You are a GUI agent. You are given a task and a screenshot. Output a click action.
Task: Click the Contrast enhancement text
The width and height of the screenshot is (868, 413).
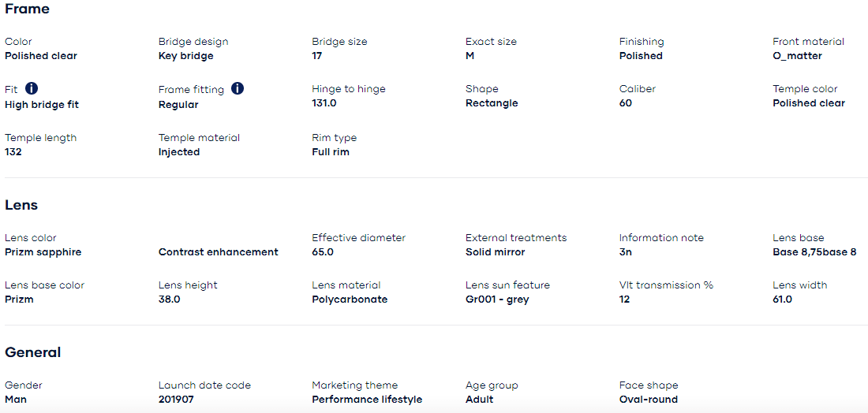[x=219, y=252]
